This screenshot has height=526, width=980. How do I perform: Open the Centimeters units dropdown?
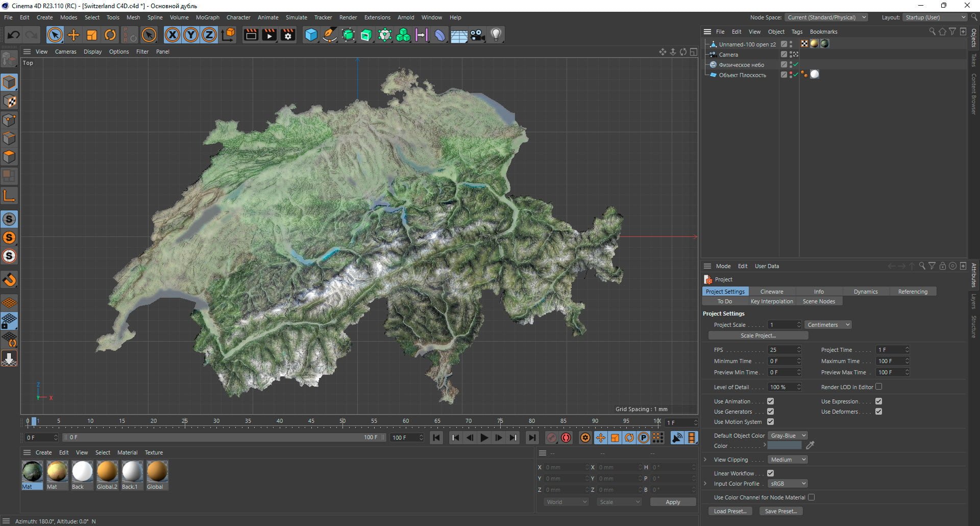coord(828,325)
